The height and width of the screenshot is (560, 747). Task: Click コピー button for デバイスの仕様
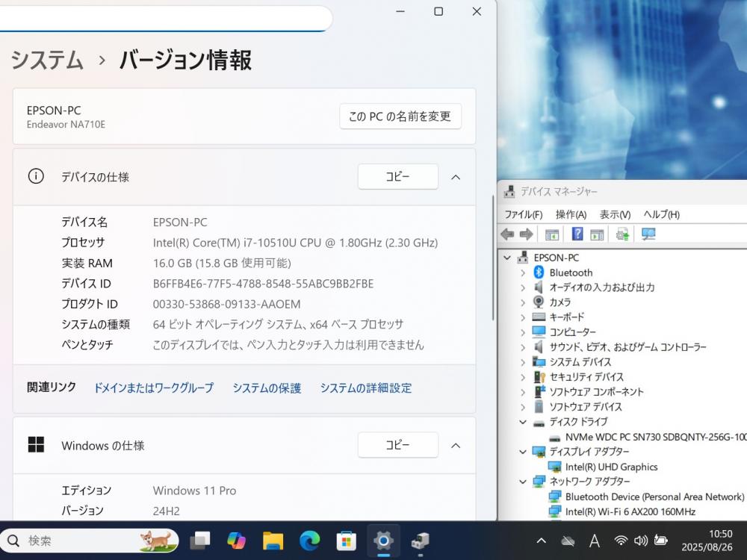pos(398,177)
